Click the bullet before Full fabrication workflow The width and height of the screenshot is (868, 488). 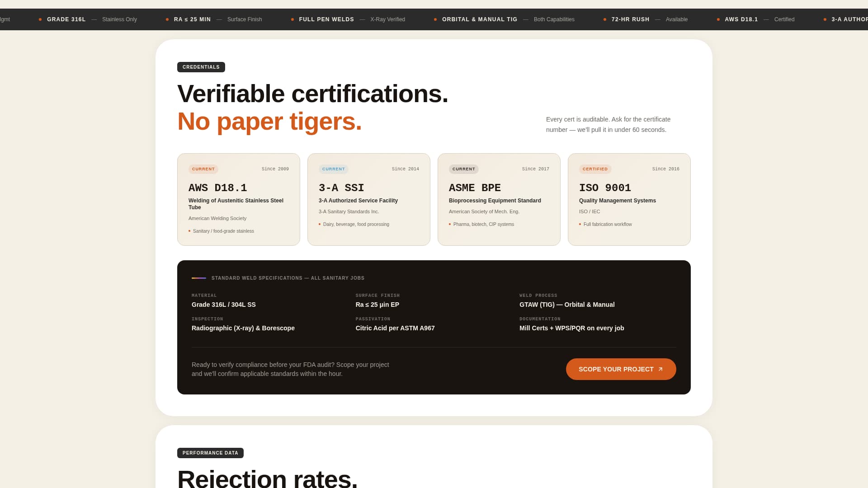coord(580,224)
